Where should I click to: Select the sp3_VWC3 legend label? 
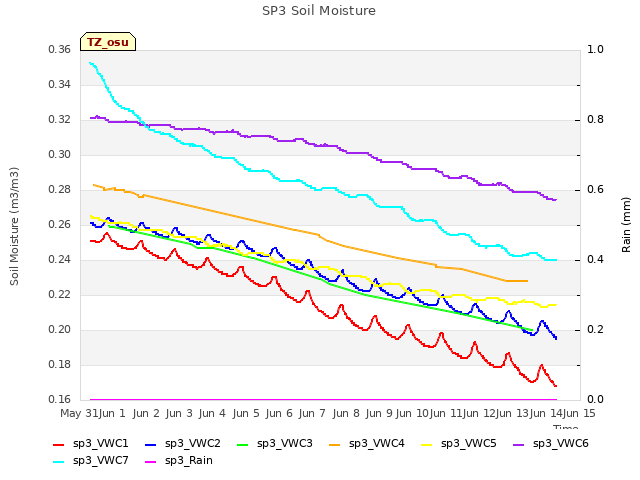tap(284, 444)
